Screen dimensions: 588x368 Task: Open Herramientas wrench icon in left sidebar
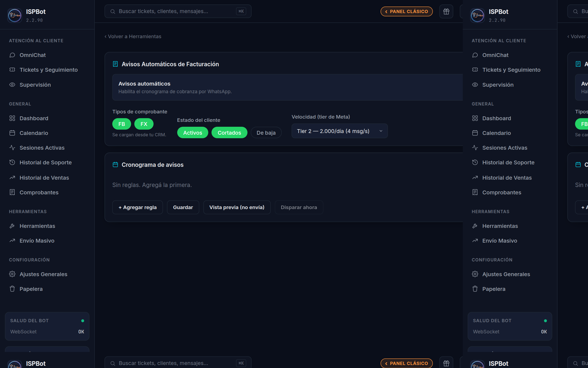[12, 226]
